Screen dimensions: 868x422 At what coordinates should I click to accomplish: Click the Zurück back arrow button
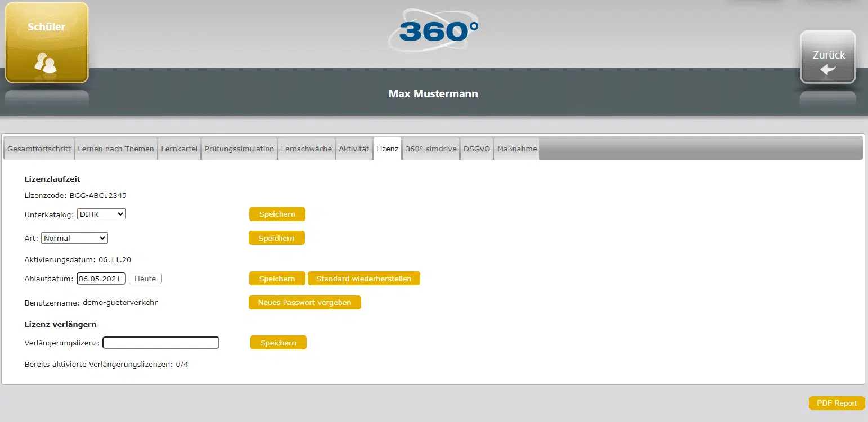pos(827,57)
